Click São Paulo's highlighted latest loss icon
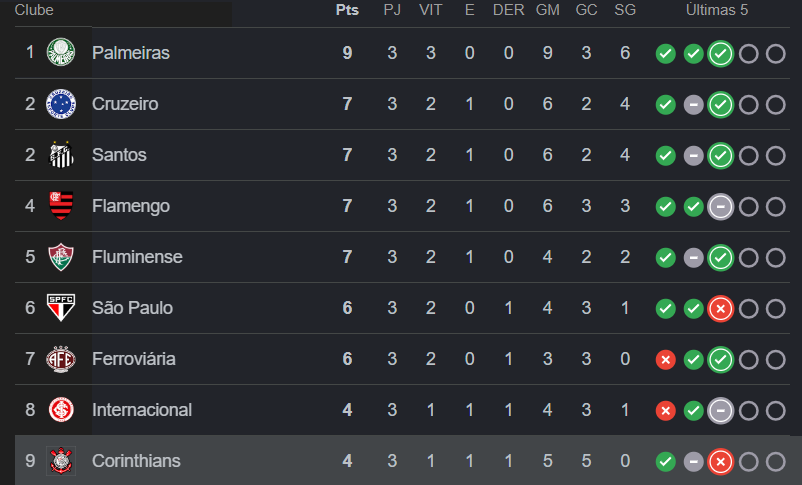This screenshot has width=802, height=485. tap(720, 309)
